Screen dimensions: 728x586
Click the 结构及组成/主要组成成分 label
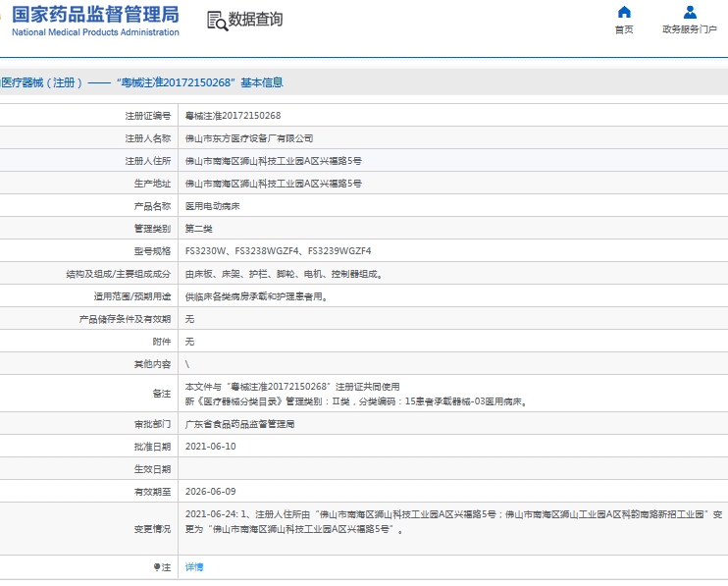coord(119,274)
